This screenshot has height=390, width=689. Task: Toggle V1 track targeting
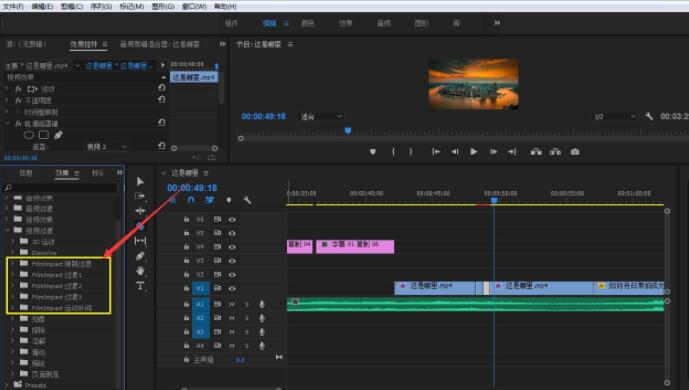coord(200,288)
